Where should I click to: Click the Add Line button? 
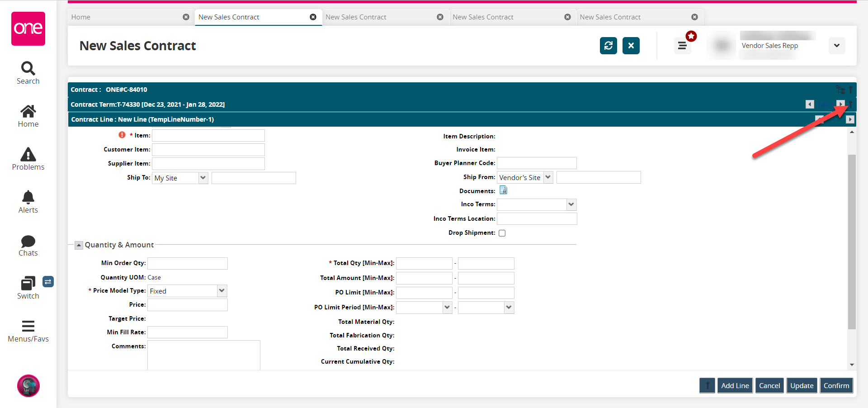(735, 385)
